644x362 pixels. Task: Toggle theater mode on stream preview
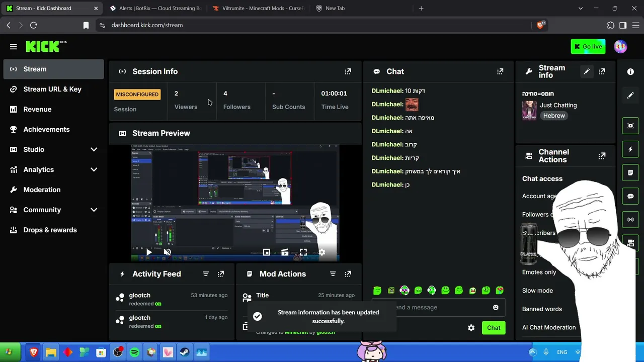[x=285, y=252]
